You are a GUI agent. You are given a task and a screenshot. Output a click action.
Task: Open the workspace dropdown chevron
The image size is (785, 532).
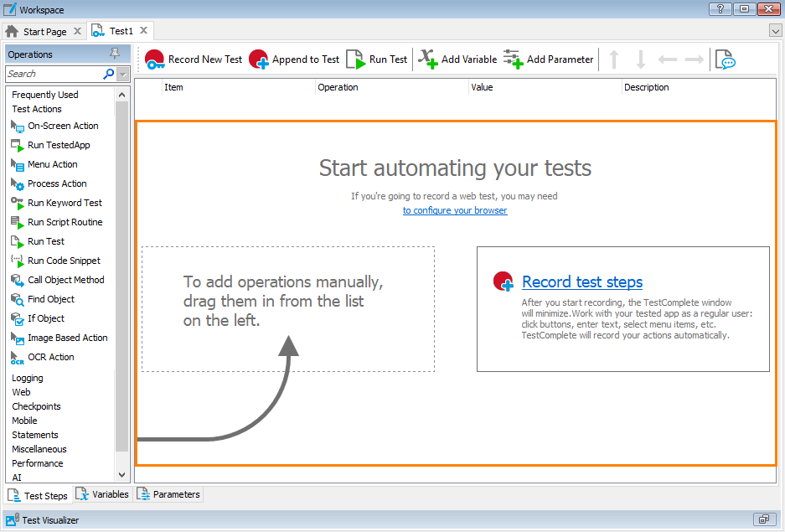point(775,29)
